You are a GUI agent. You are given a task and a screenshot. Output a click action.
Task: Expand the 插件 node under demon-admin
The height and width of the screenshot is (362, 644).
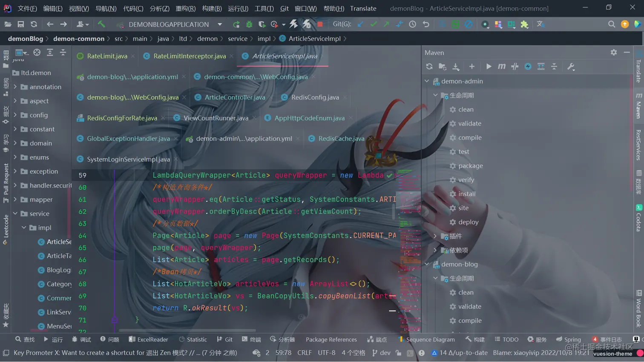coord(435,236)
